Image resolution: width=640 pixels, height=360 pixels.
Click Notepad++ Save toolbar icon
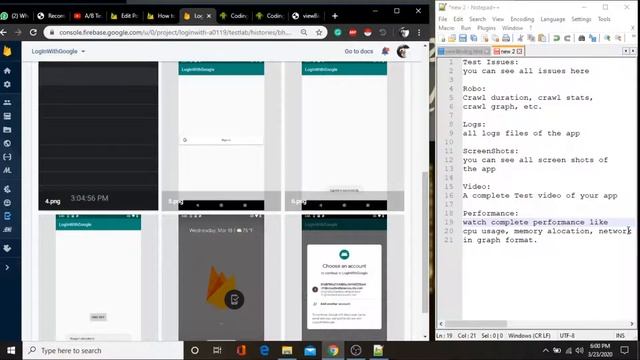[x=462, y=38]
